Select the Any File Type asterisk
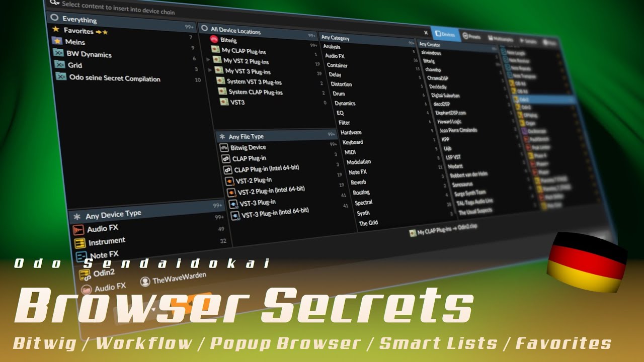This screenshot has height=362, width=644. tap(221, 137)
